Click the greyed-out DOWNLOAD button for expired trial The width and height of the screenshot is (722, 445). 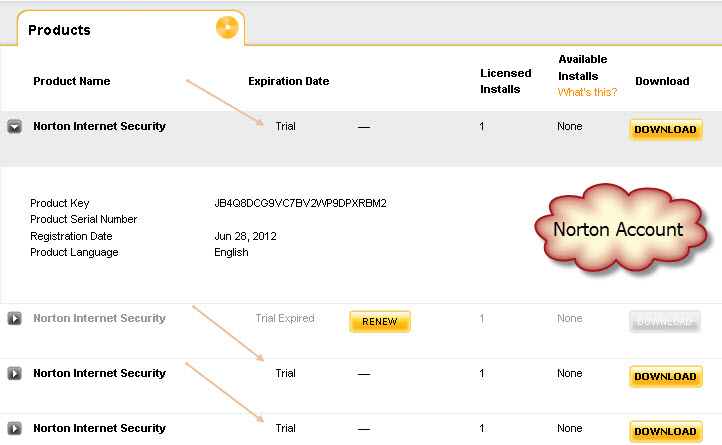coord(665,322)
